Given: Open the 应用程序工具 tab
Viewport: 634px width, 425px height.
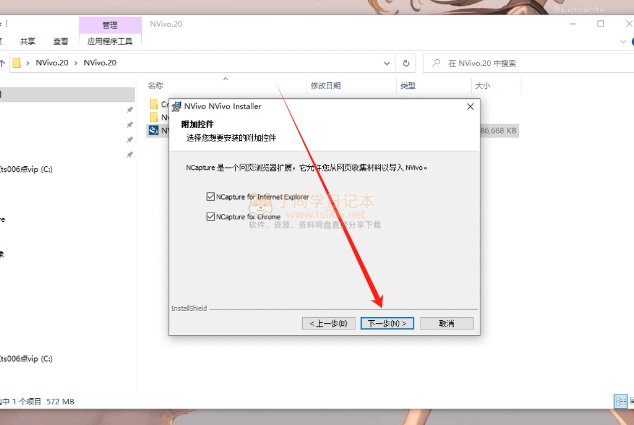Looking at the screenshot, I should [x=110, y=41].
